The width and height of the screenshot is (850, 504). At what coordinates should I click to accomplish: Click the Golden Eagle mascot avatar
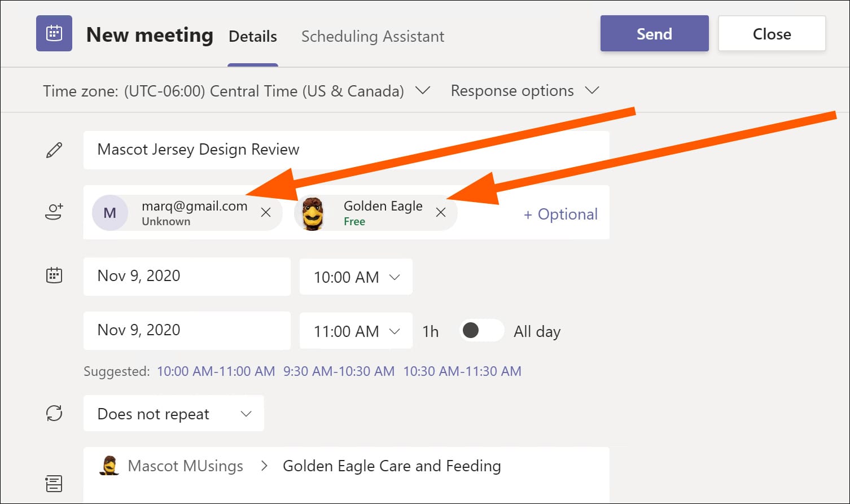(313, 213)
